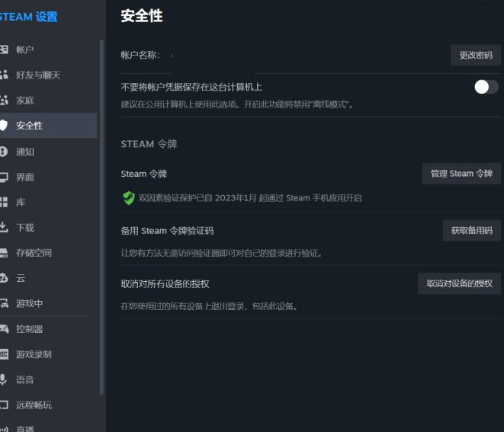Viewport: 504px width, 432px height.
Task: Click the sidebar vertical scrollbar
Action: click(x=101, y=217)
